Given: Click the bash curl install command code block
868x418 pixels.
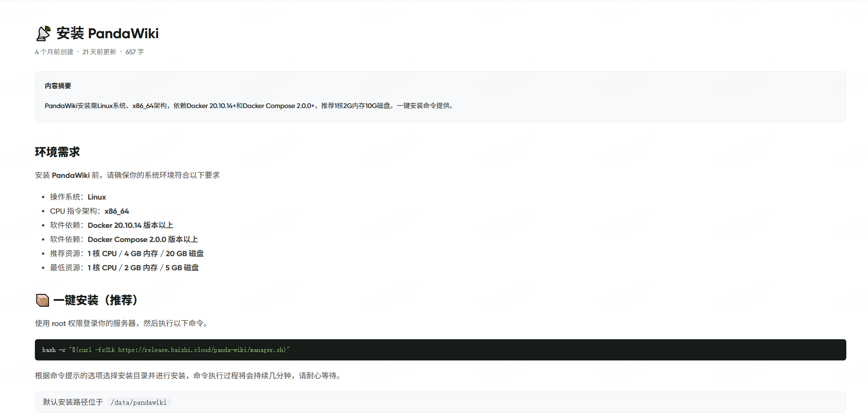Looking at the screenshot, I should 441,350.
